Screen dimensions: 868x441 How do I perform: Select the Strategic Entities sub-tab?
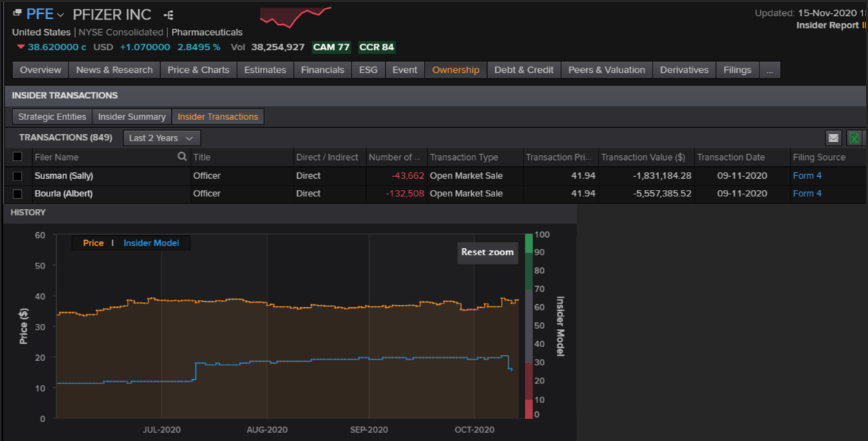[x=52, y=116]
